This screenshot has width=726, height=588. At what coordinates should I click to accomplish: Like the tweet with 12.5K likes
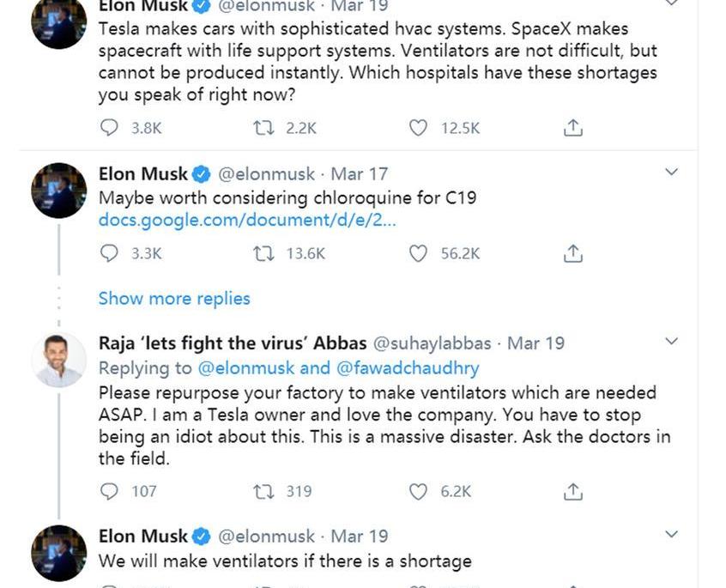point(418,128)
